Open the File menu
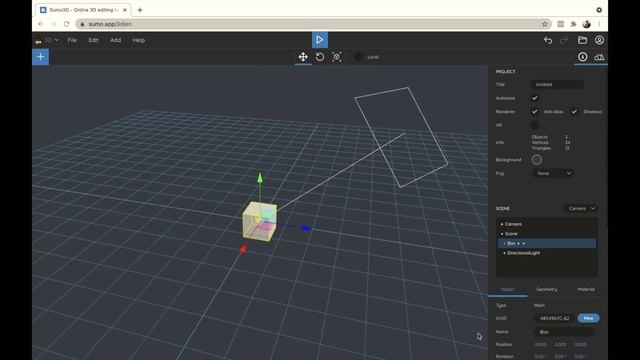This screenshot has height=360, width=640. click(x=72, y=40)
